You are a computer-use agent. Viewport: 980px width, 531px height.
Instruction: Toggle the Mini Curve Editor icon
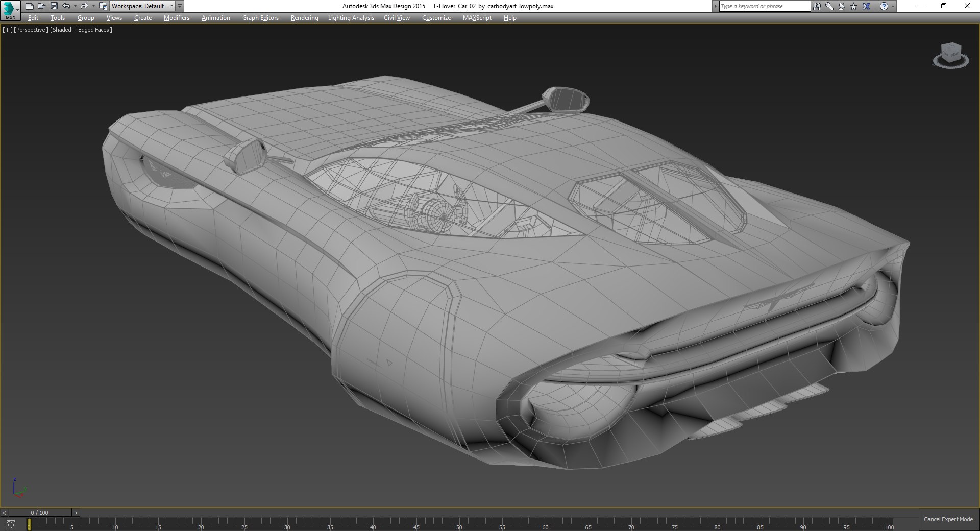click(11, 524)
